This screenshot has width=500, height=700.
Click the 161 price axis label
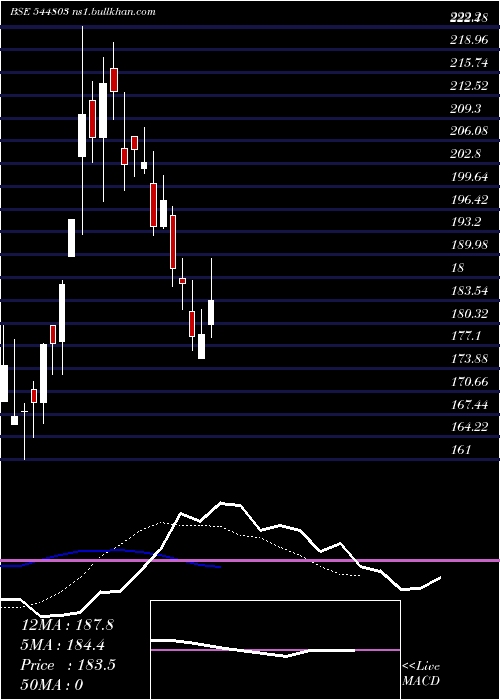coord(461,450)
